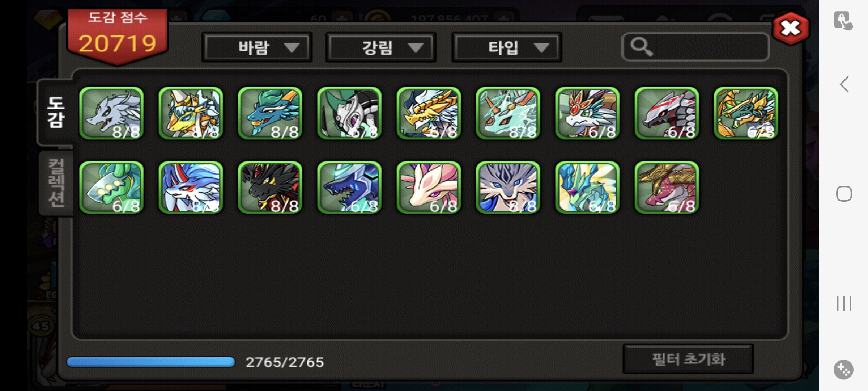Image resolution: width=868 pixels, height=391 pixels.
Task: Expand the 바람 element filter dropdown
Action: pyautogui.click(x=257, y=47)
